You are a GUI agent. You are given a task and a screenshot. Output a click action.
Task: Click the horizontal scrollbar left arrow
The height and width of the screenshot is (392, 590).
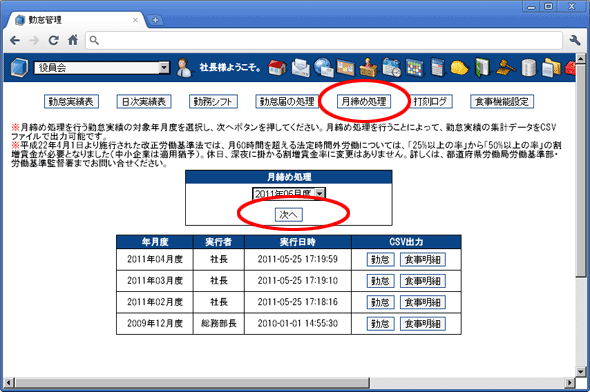click(x=9, y=383)
